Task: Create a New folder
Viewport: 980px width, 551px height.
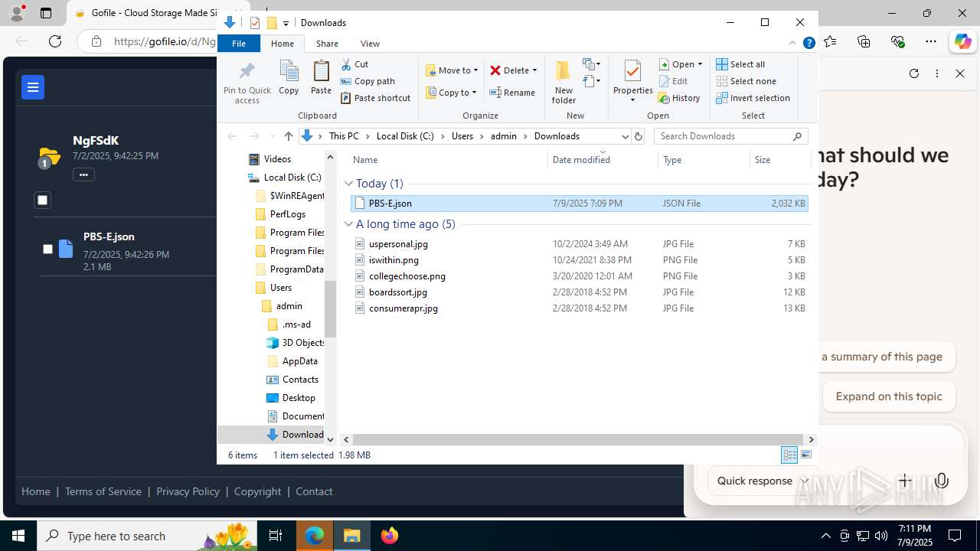Action: (563, 83)
